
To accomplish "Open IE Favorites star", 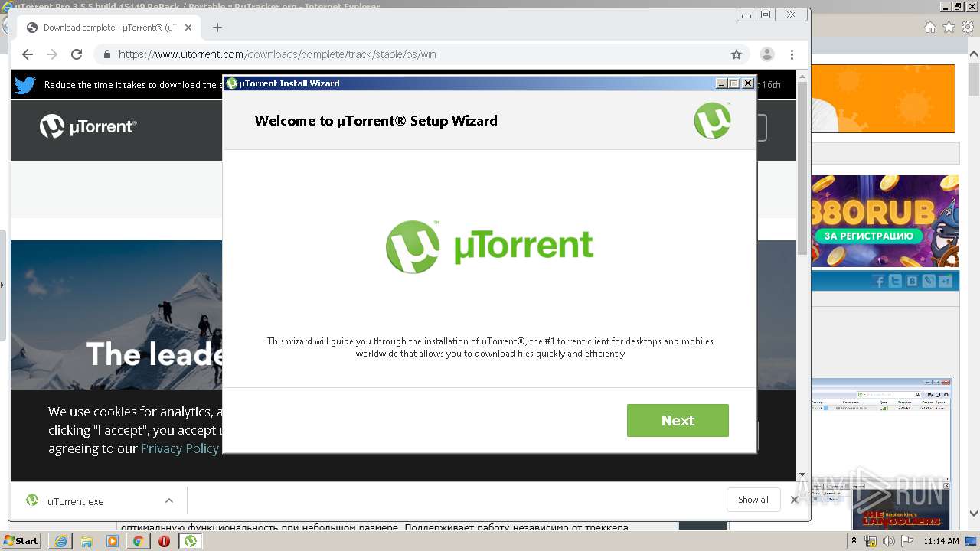I will coord(949,28).
